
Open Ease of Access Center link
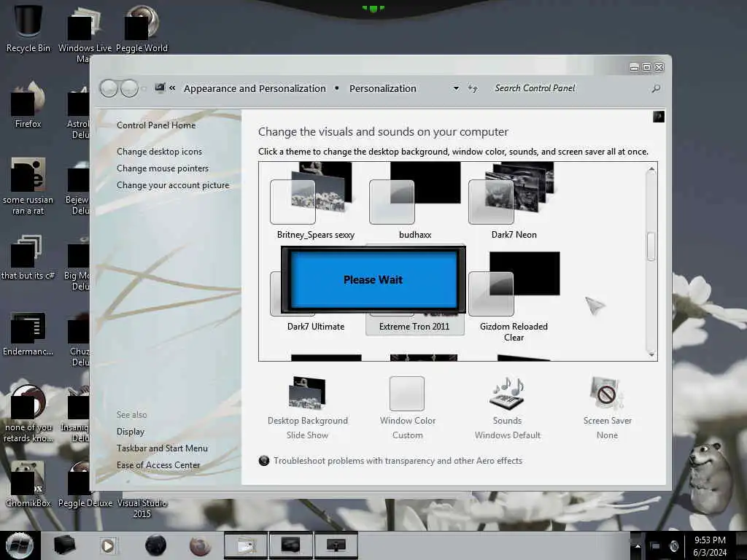click(x=158, y=464)
